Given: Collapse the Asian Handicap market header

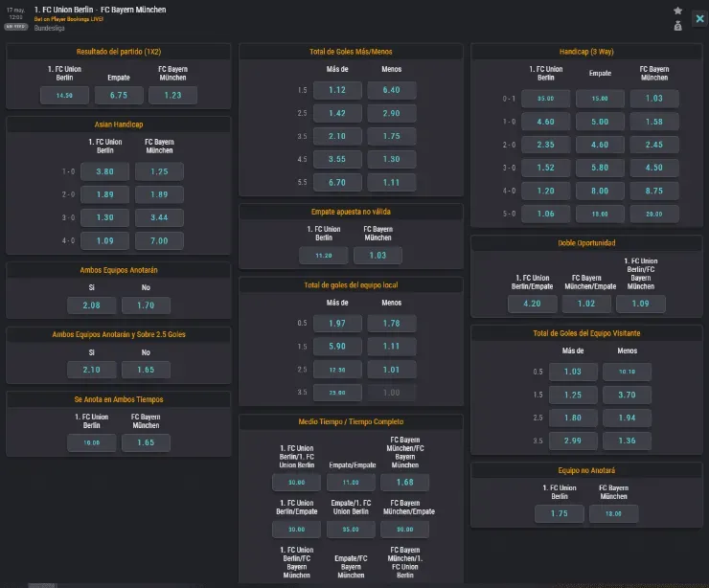Looking at the screenshot, I should pyautogui.click(x=119, y=124).
